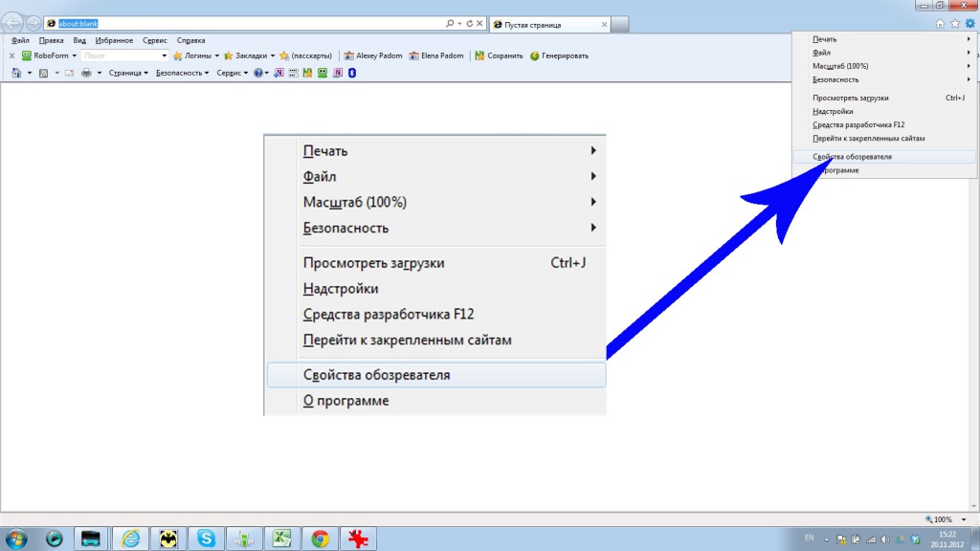980x551 pixels.
Task: Click the RSS feeds icon in the command bar
Action: [44, 73]
